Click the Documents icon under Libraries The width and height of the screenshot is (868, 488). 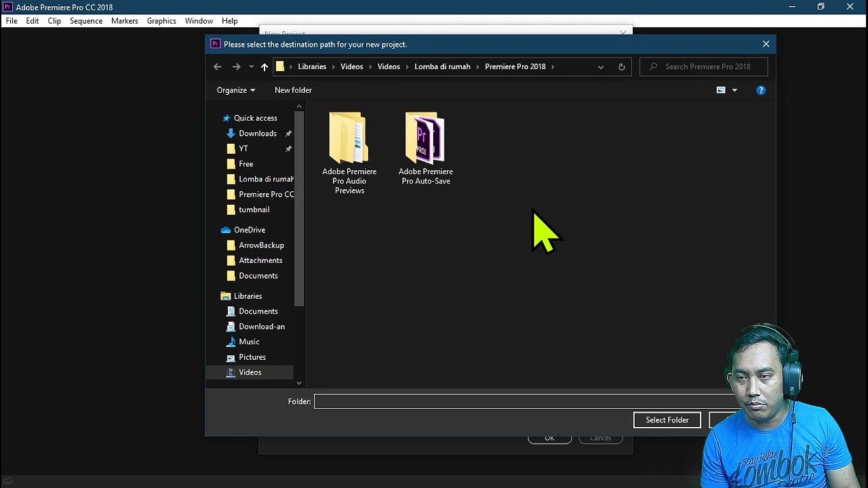pos(231,311)
